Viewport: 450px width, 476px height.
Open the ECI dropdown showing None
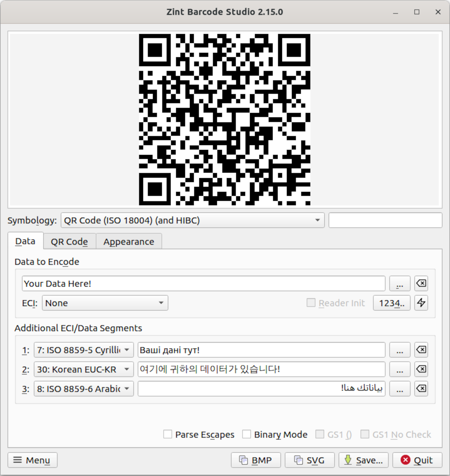click(x=105, y=303)
